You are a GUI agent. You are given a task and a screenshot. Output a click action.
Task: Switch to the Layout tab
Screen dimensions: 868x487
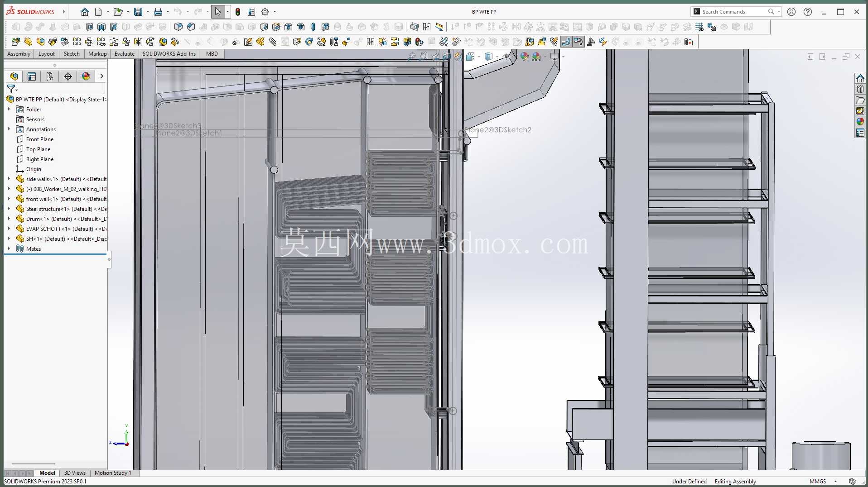[x=47, y=53]
